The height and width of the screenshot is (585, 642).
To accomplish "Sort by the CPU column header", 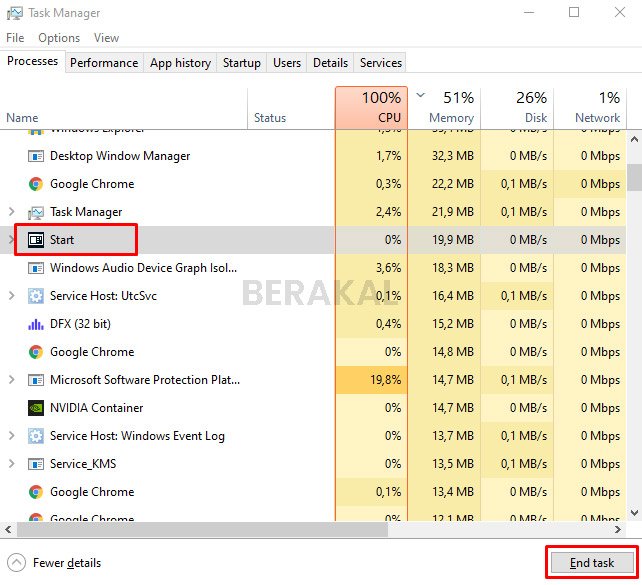I will (371, 108).
